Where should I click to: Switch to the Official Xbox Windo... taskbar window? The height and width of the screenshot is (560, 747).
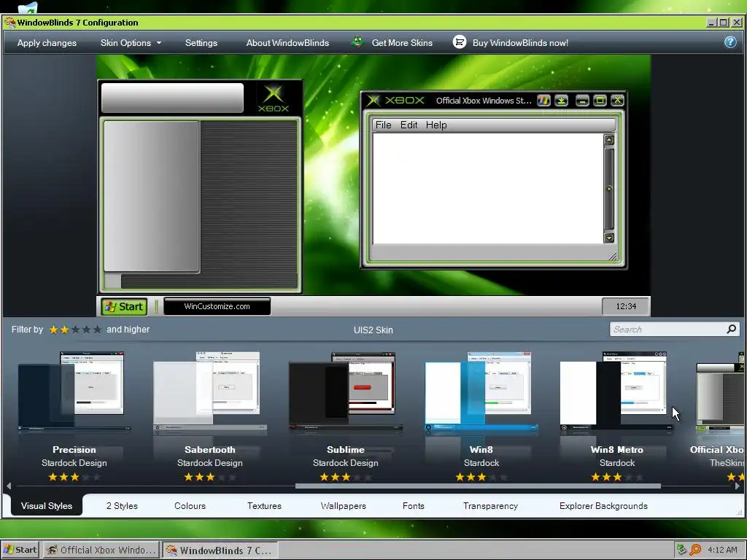coord(101,550)
